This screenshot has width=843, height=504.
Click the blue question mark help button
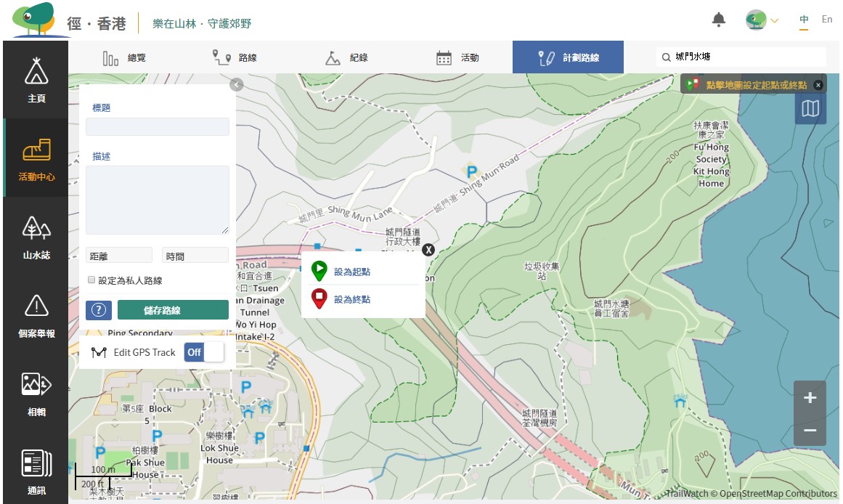pyautogui.click(x=99, y=310)
